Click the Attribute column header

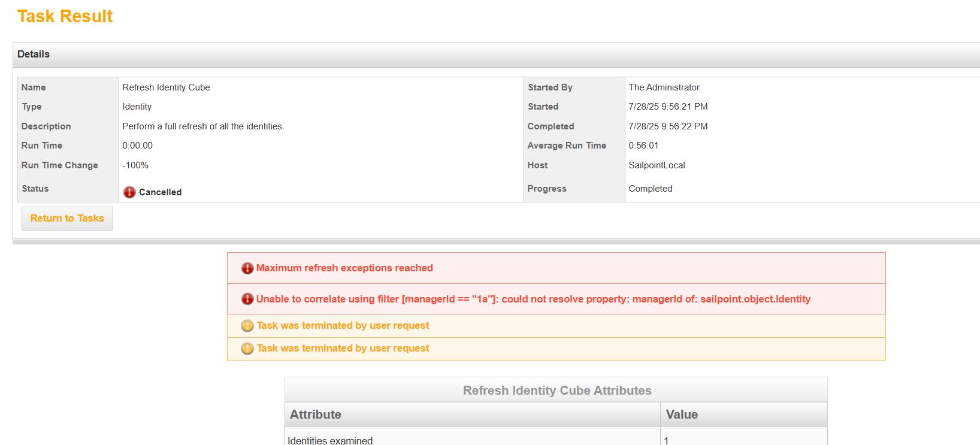coord(316,414)
